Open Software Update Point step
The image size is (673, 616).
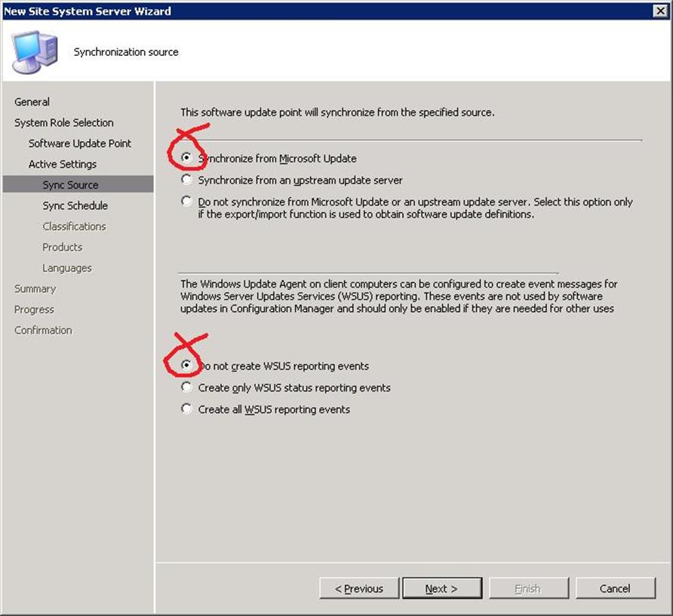coord(80,143)
